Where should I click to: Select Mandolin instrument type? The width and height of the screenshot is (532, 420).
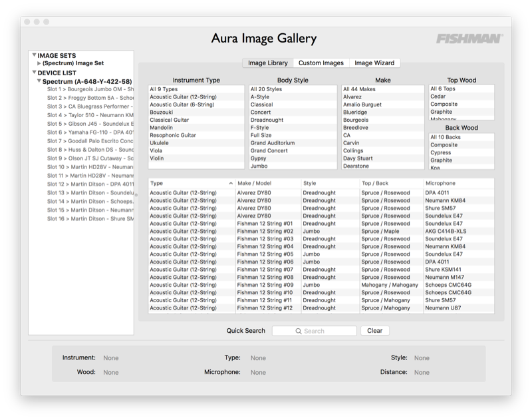196,128
